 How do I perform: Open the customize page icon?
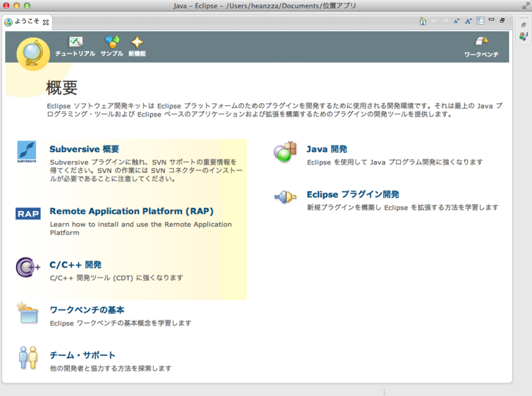coord(481,21)
